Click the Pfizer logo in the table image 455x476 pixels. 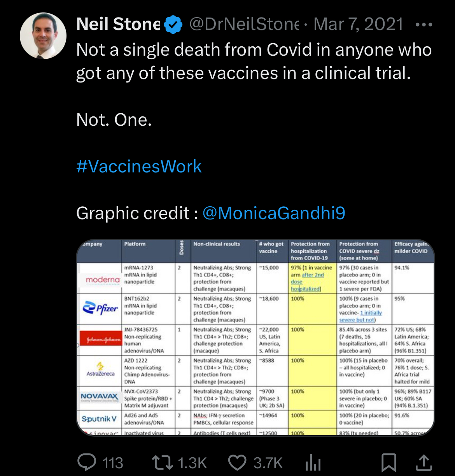(100, 308)
